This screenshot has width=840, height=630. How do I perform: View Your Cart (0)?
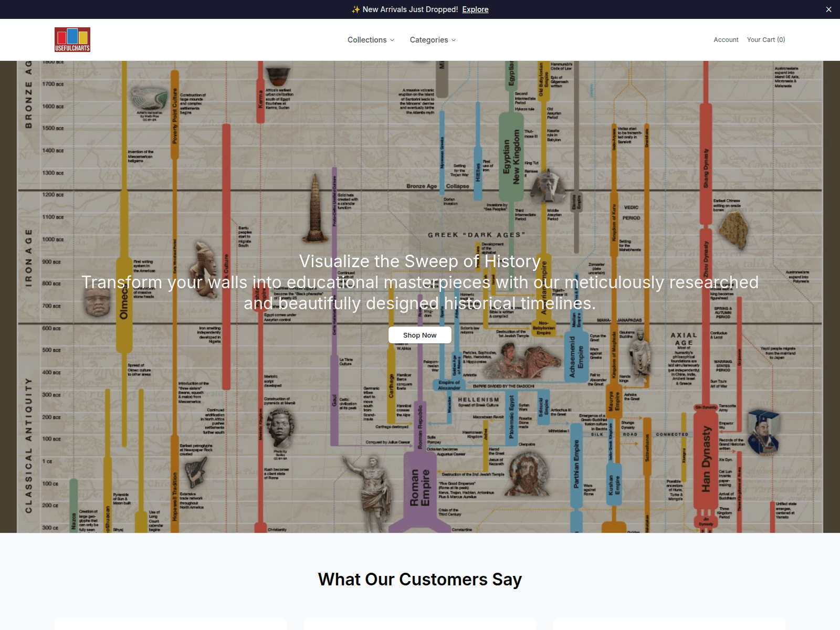coord(766,40)
